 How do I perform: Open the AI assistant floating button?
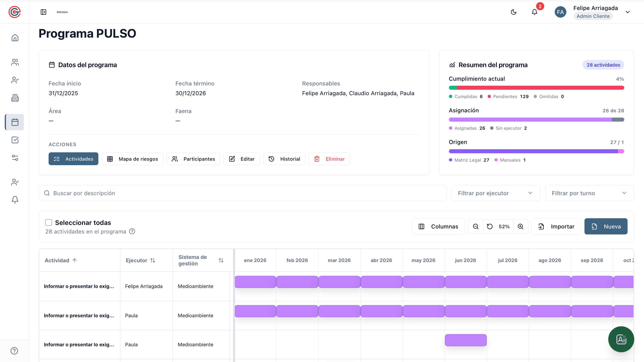[621, 339]
